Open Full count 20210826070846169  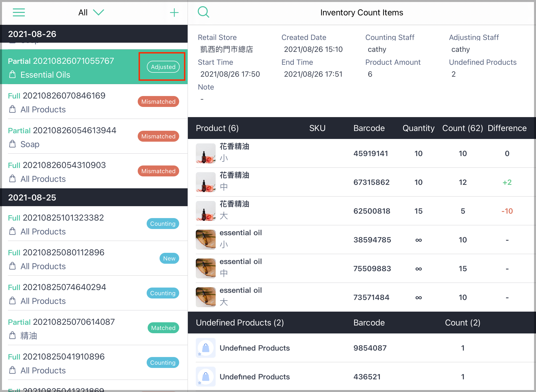point(95,101)
